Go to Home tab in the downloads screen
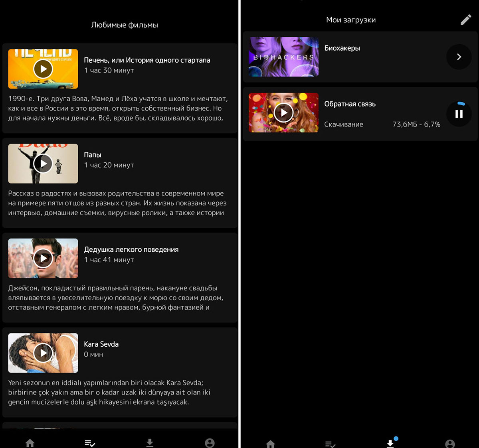This screenshot has height=448, width=479. tap(271, 444)
